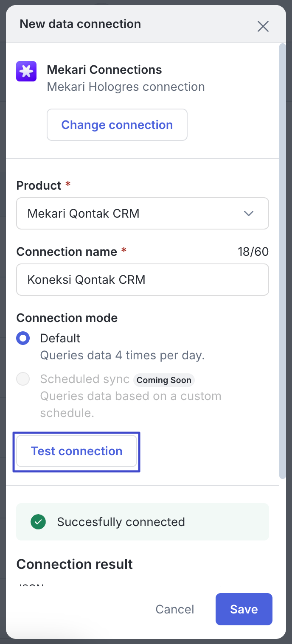Click the Succesfully connected status banner
292x644 pixels.
[143, 522]
